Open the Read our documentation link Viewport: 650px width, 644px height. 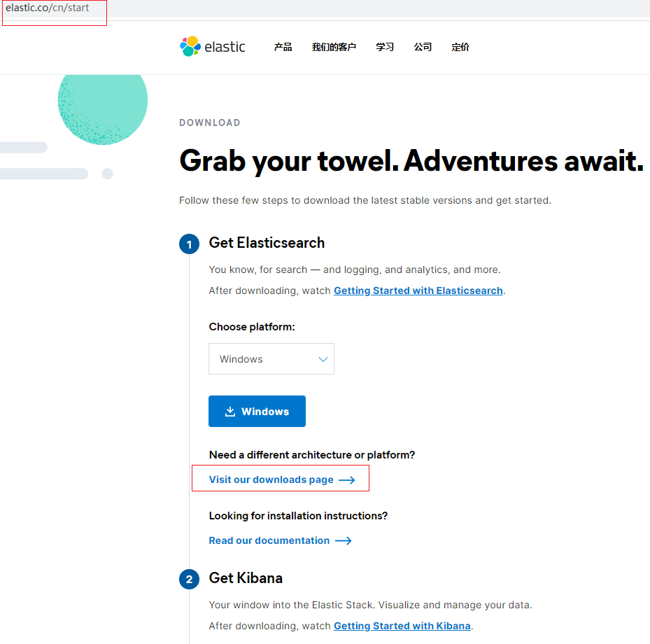pos(281,540)
